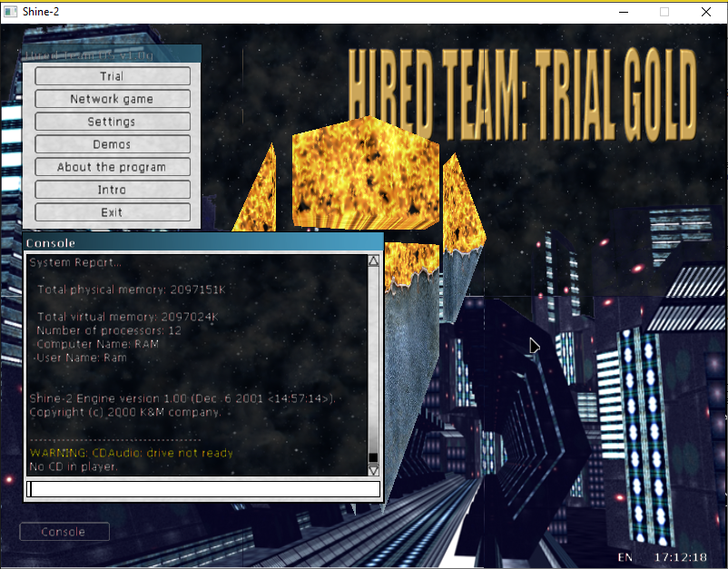728x569 pixels.
Task: Click the Shine-2 window icon
Action: [10, 12]
